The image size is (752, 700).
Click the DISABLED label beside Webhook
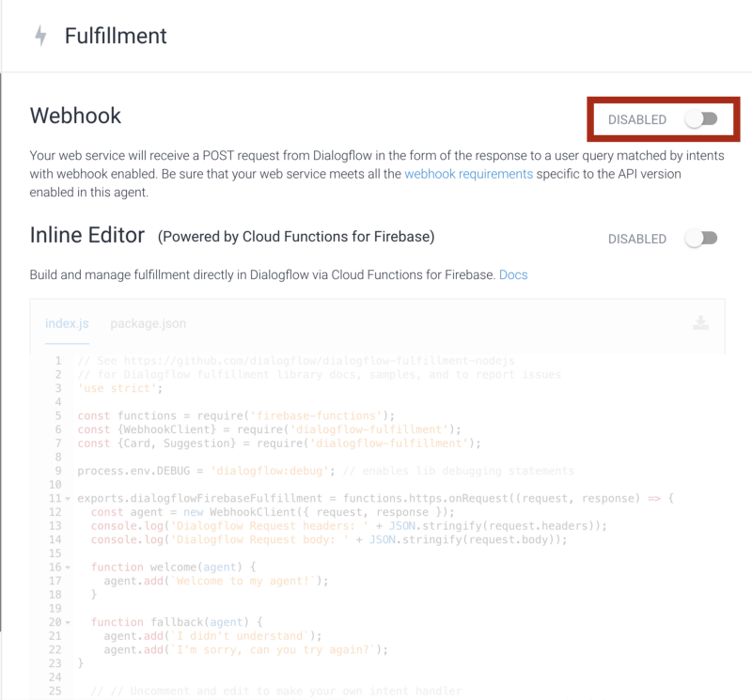coord(636,119)
